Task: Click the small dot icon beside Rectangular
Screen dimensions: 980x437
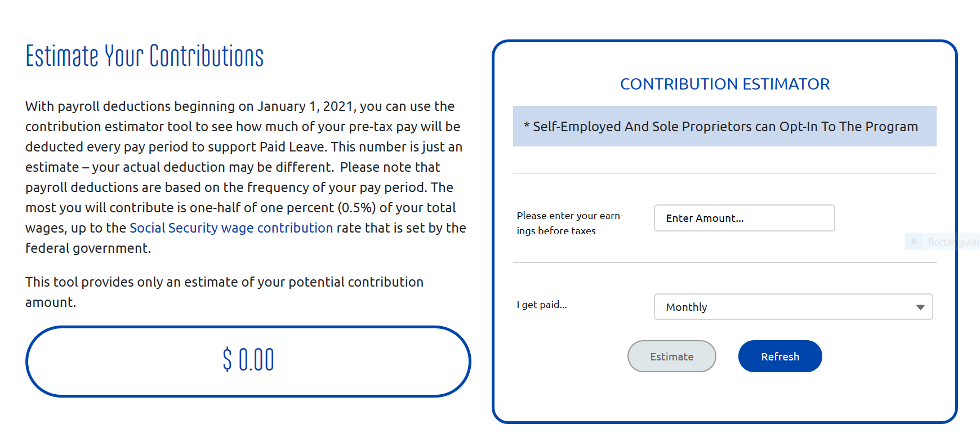Action: [x=914, y=242]
